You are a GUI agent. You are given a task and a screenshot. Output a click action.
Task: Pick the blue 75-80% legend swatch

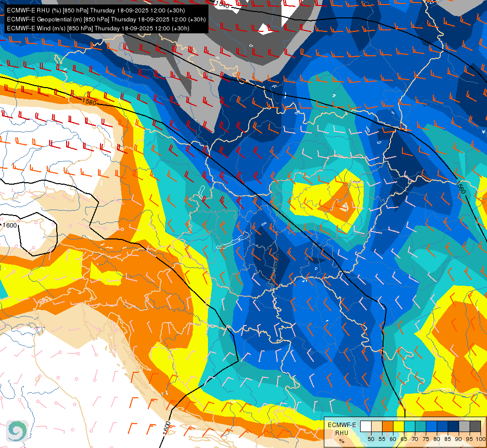point(432,426)
